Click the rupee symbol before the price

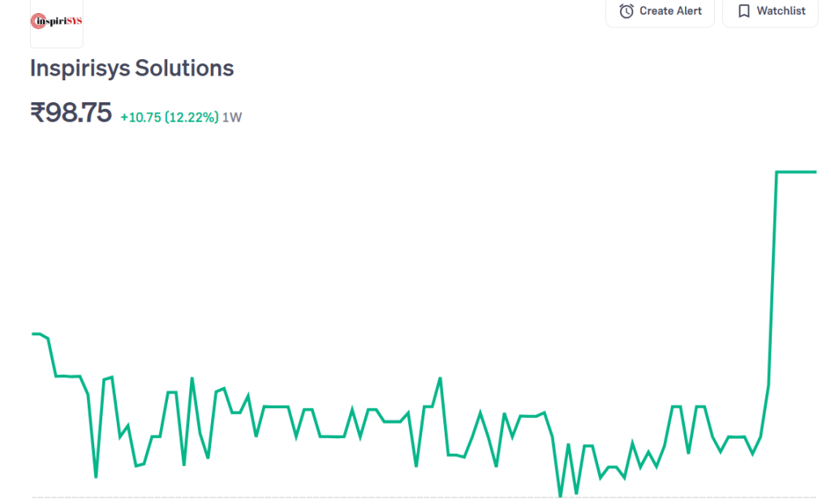point(37,113)
